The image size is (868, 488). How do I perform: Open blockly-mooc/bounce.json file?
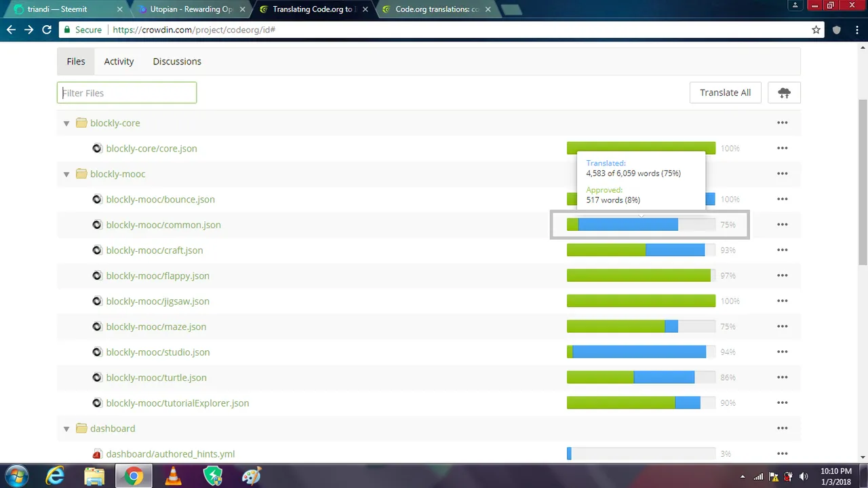(161, 200)
